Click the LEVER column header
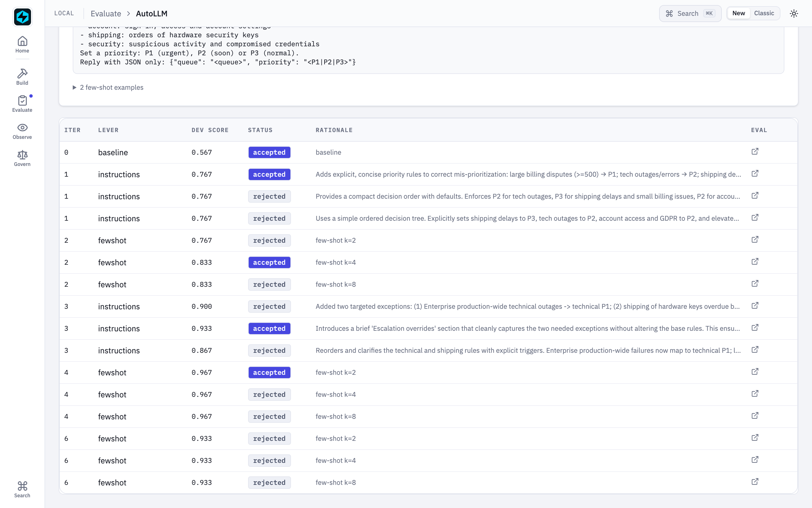Screen dimensions: 812x508 pyautogui.click(x=108, y=130)
